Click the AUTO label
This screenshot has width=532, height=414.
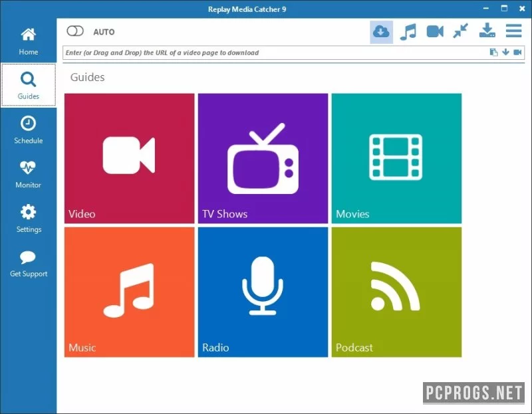pyautogui.click(x=104, y=32)
